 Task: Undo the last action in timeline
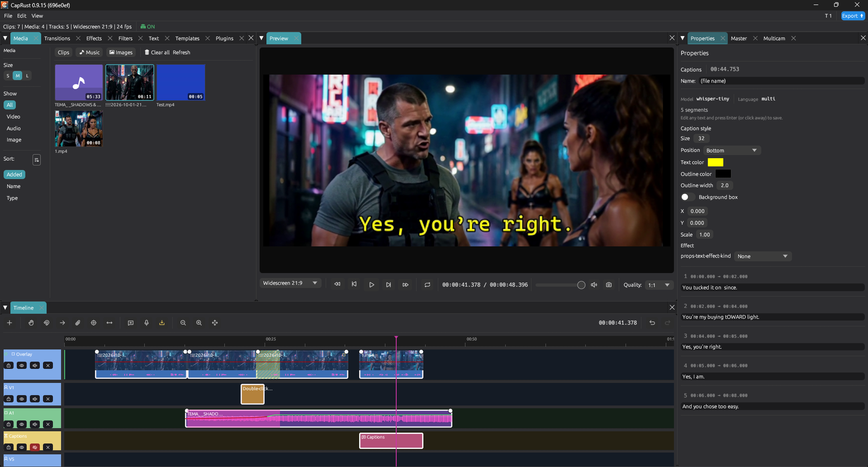pos(652,323)
